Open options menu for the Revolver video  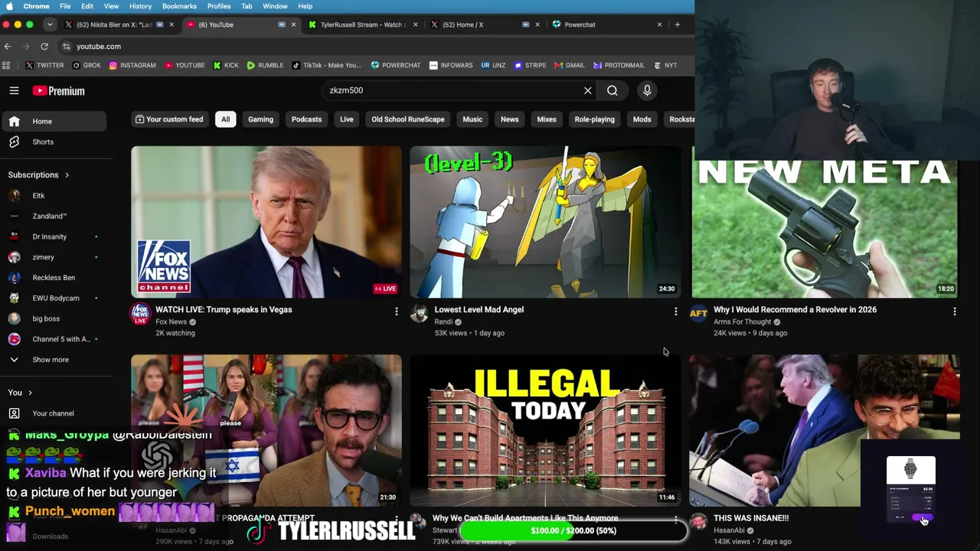(x=954, y=311)
